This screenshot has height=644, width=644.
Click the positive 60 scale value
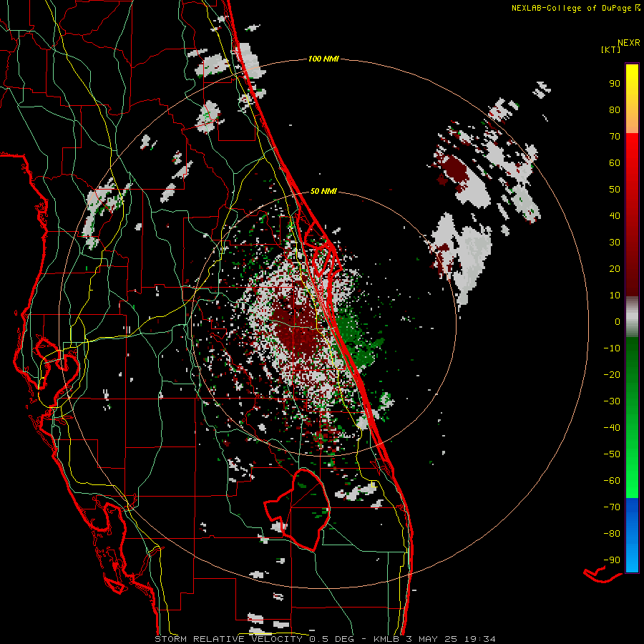pos(615,163)
